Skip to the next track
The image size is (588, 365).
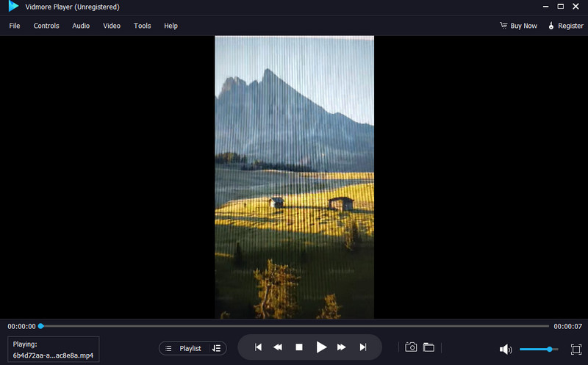pos(362,347)
